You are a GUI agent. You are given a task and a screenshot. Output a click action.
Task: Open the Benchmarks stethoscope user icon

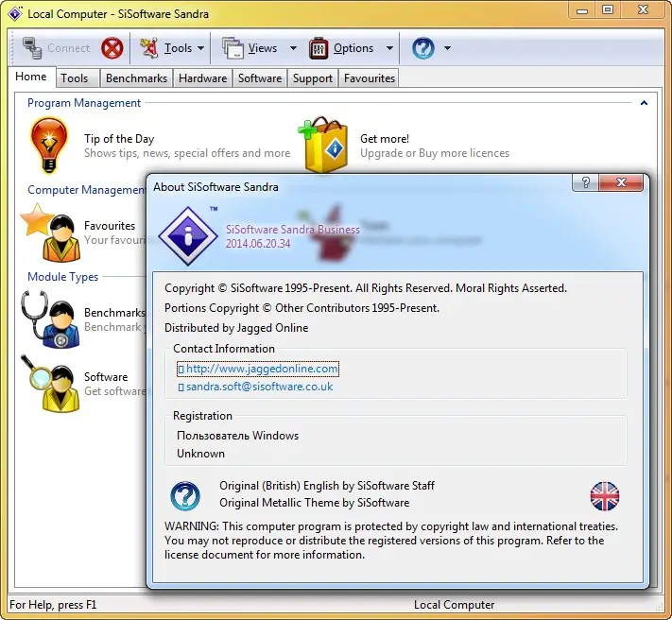coord(51,319)
